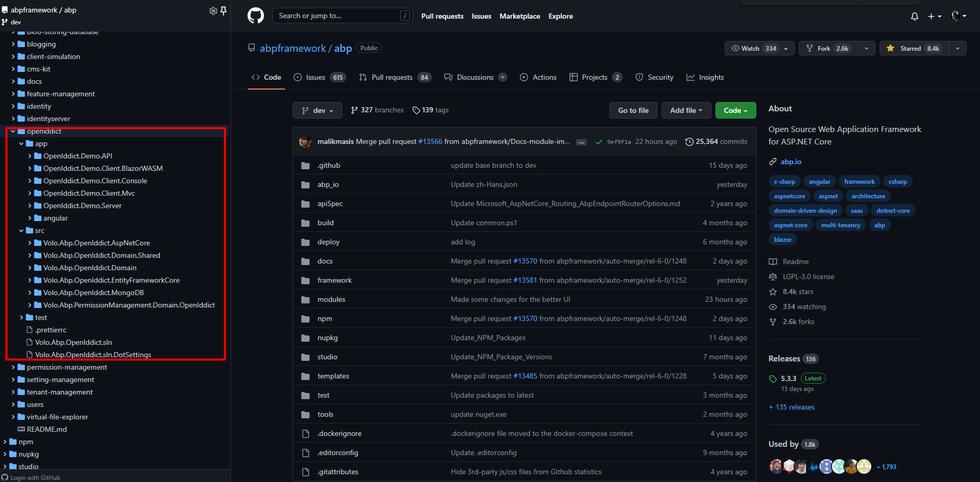Open the star lists dropdown arrow
Viewport: 980px width, 482px height.
958,48
